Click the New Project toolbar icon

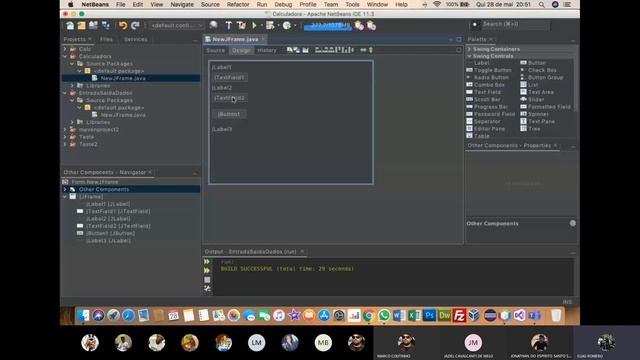pyautogui.click(x=82, y=26)
